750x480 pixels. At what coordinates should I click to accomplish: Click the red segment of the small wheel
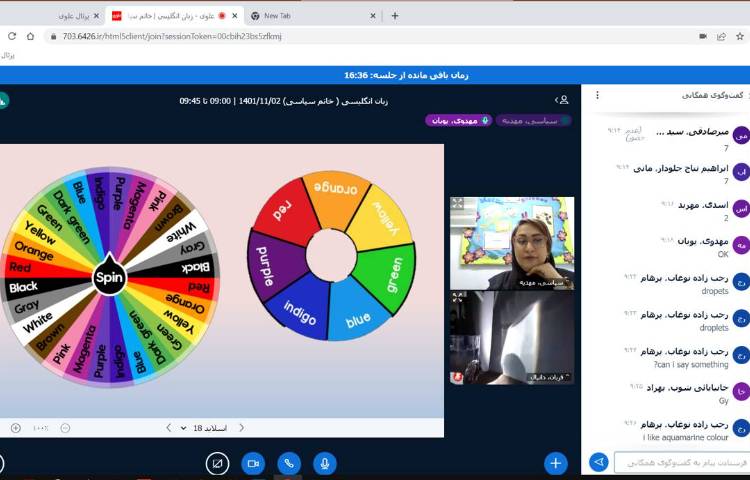[x=283, y=210]
